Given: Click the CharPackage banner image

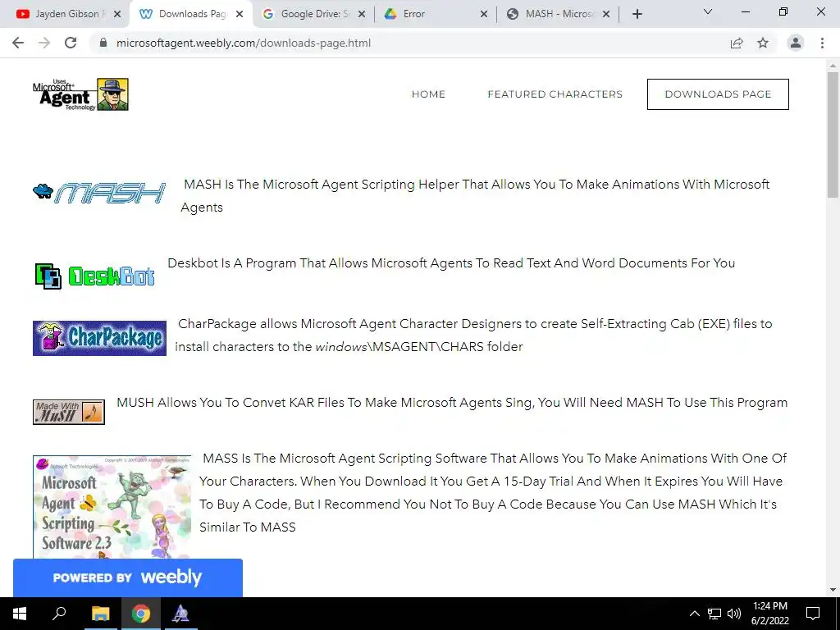Looking at the screenshot, I should (99, 338).
